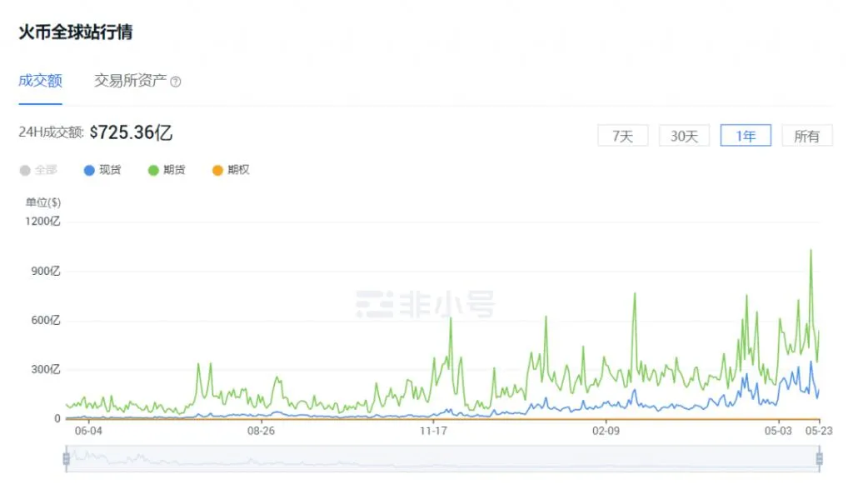Click the 300亿 y-axis label
This screenshot has height=504, width=853.
pyautogui.click(x=46, y=370)
